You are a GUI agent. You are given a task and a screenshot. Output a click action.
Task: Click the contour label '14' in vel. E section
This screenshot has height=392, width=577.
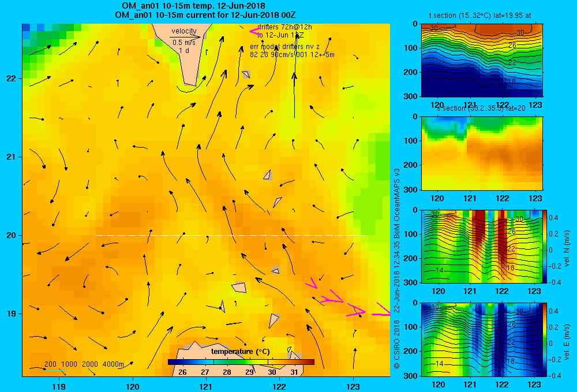pyautogui.click(x=439, y=363)
